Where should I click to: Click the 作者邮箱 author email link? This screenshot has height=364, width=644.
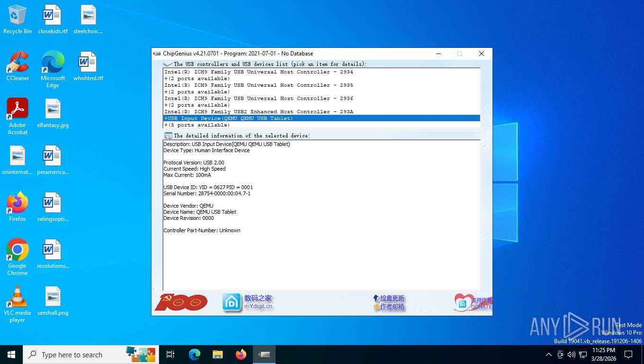pos(392,307)
